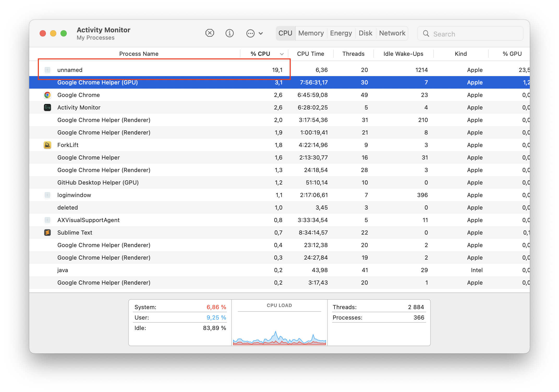Click the 1214 idle wake-ups value
The image size is (559, 392).
[421, 70]
